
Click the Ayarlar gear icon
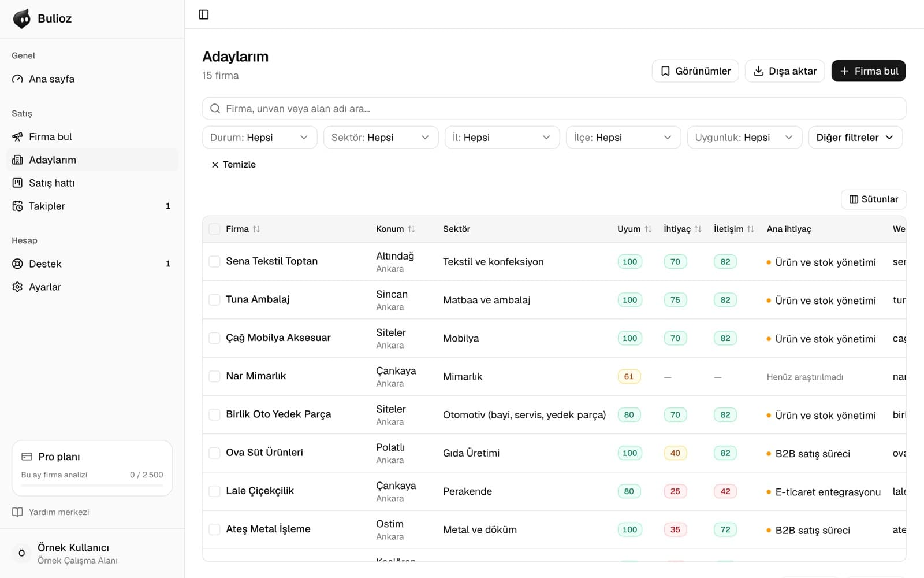tap(18, 287)
